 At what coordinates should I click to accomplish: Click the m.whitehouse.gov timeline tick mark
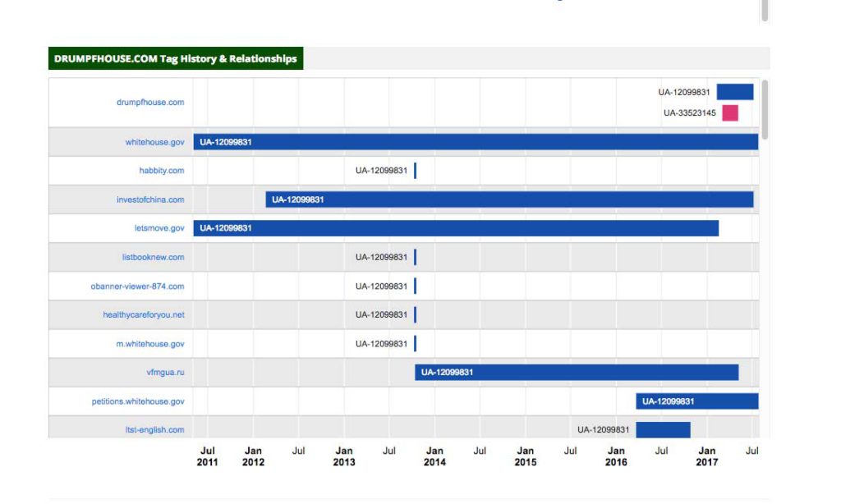[x=415, y=344]
